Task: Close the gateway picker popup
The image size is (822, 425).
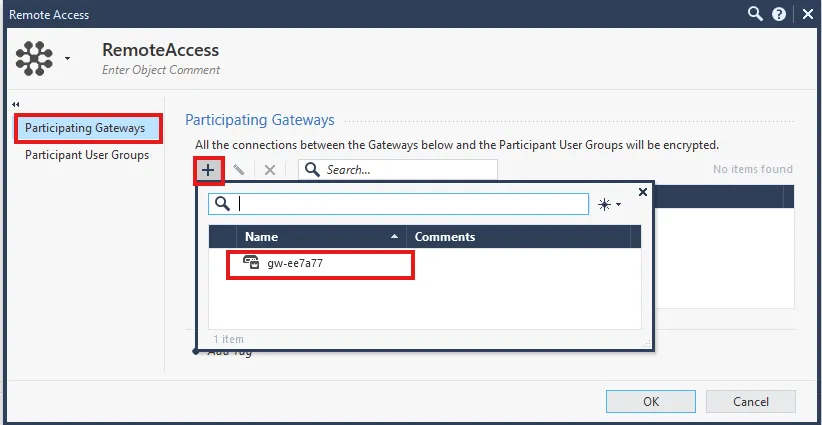Action: (643, 192)
